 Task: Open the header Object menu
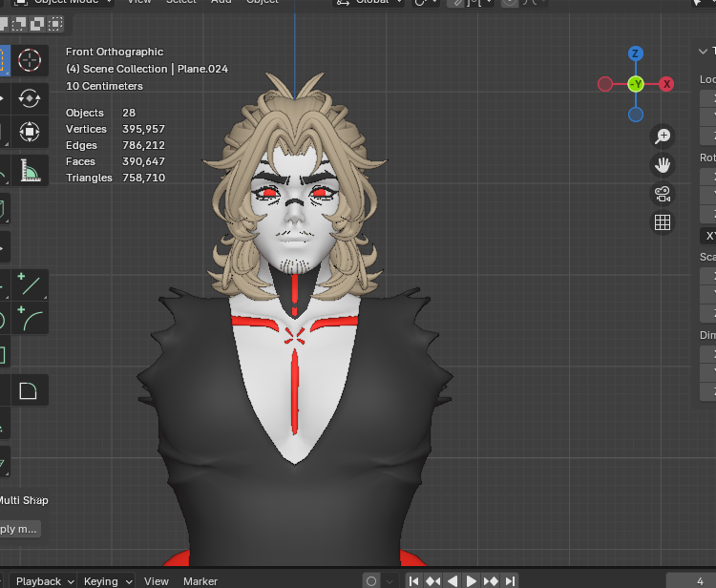[x=263, y=1]
